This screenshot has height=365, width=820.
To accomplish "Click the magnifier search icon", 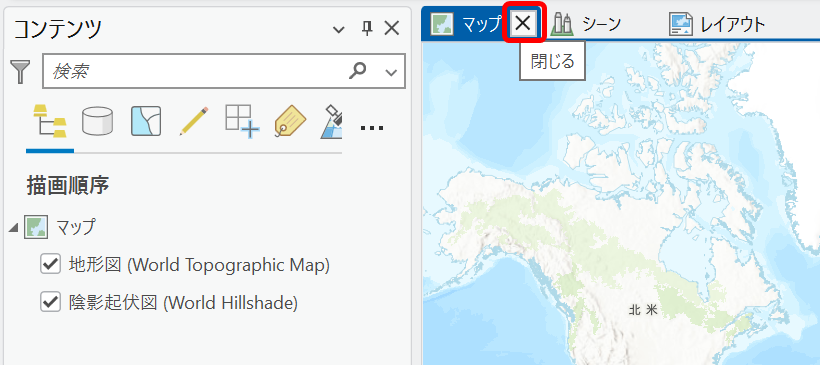I will pos(358,71).
